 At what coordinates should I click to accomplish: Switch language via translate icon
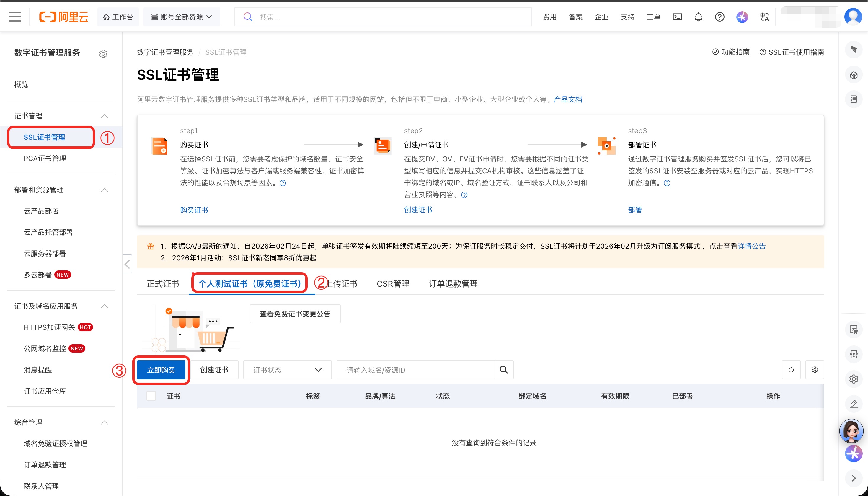click(764, 17)
